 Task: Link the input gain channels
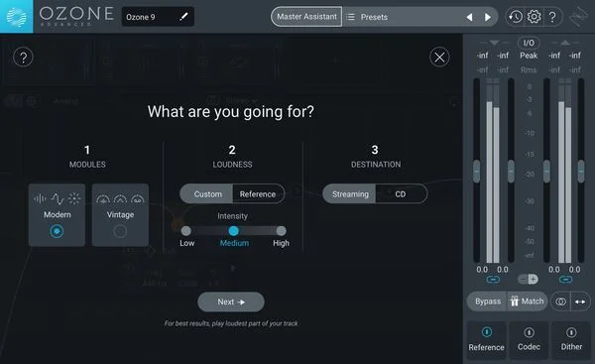pos(493,280)
